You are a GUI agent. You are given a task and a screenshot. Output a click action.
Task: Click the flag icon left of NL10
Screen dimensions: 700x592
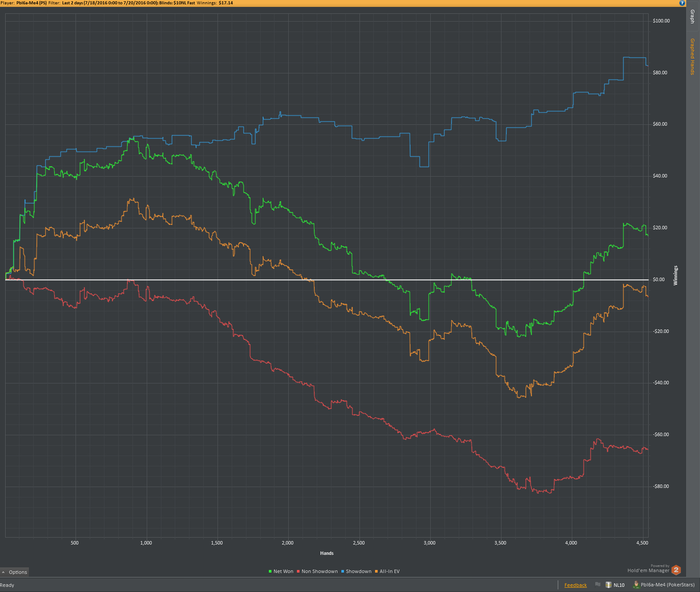click(598, 584)
